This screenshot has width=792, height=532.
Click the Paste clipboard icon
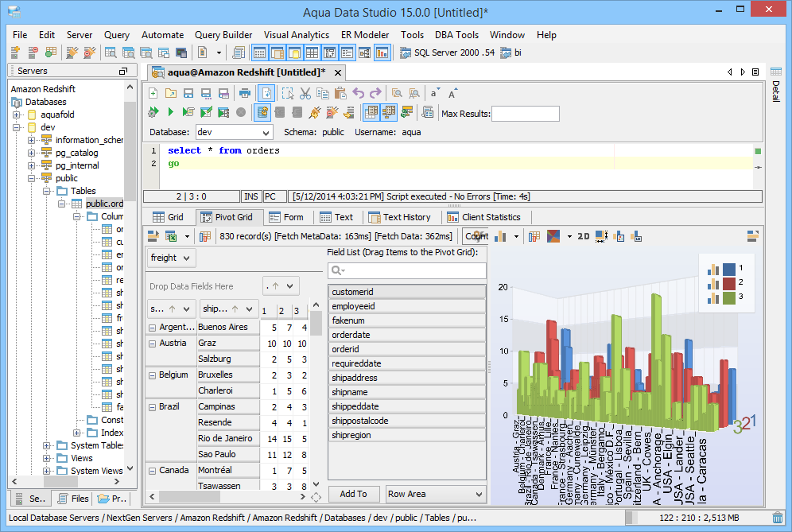pos(340,94)
